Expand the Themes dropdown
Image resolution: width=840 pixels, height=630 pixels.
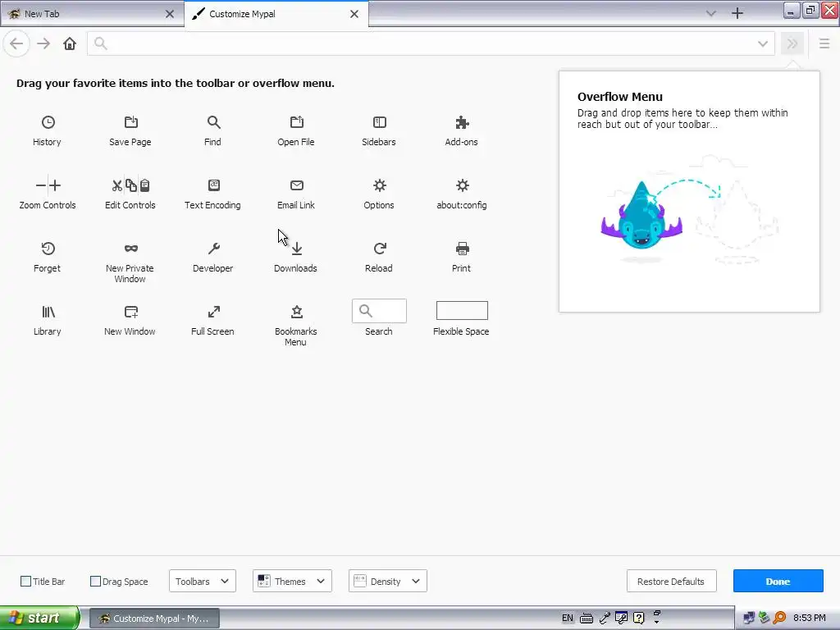point(292,582)
